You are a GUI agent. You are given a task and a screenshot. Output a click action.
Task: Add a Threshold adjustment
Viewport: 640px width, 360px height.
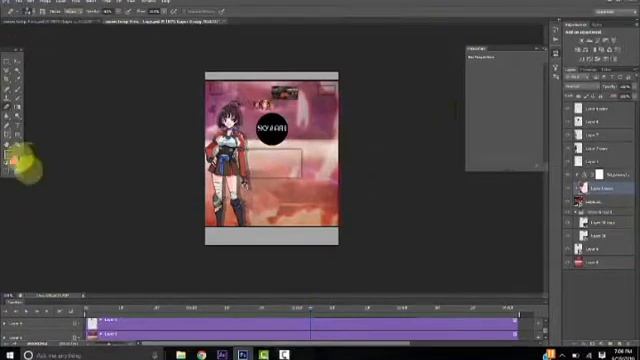pyautogui.click(x=598, y=59)
